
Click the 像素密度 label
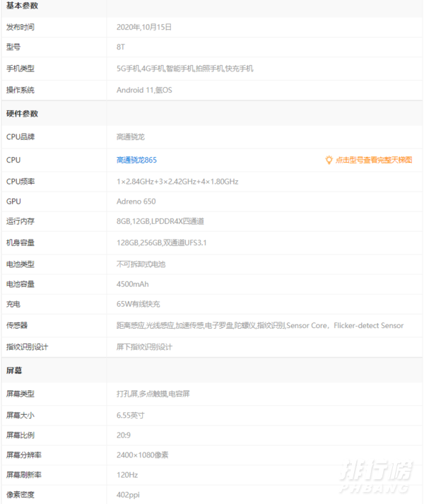point(20,495)
